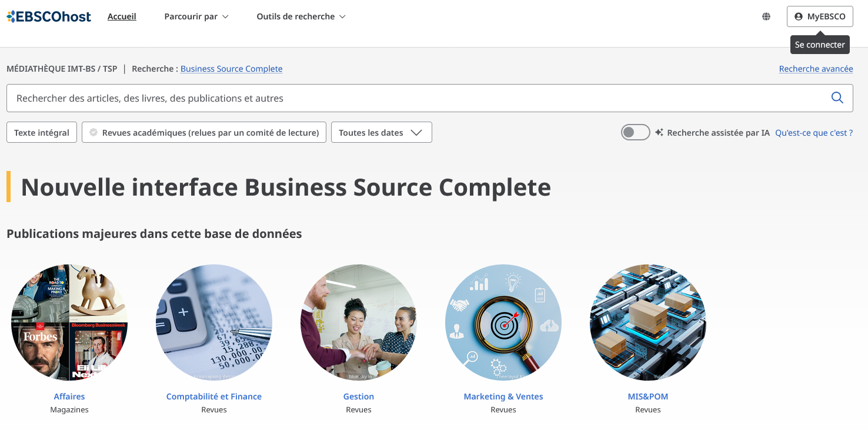Enable Revues académiques filter
The height and width of the screenshot is (430, 868).
pyautogui.click(x=204, y=132)
